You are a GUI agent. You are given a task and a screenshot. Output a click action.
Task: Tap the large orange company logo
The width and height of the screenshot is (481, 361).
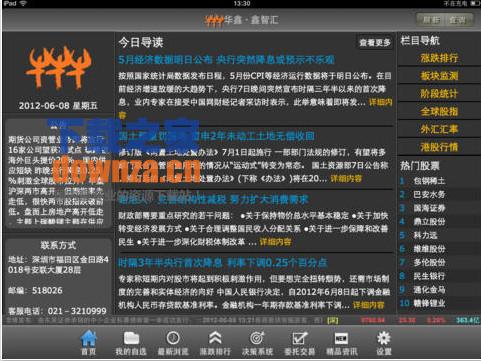(x=58, y=68)
